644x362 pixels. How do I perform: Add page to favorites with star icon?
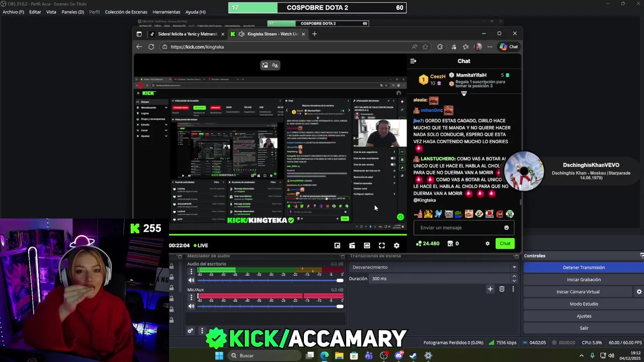point(425,47)
